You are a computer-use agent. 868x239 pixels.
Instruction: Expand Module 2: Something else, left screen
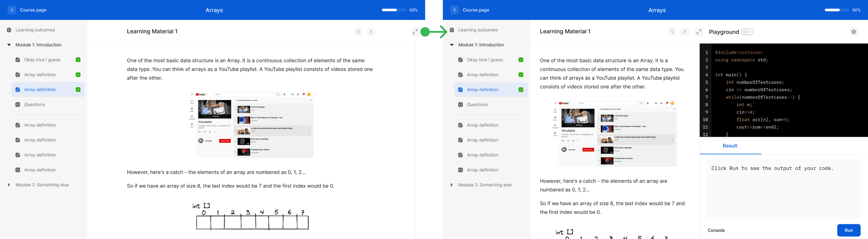9,185
